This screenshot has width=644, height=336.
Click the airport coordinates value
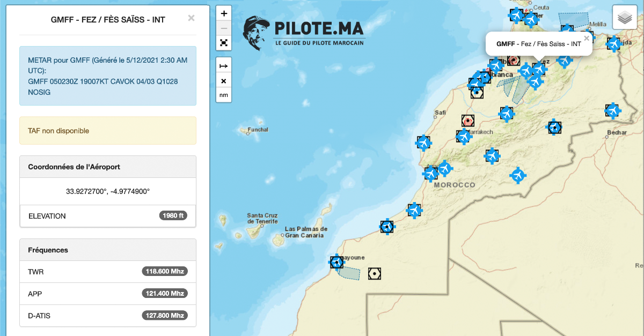[107, 191]
